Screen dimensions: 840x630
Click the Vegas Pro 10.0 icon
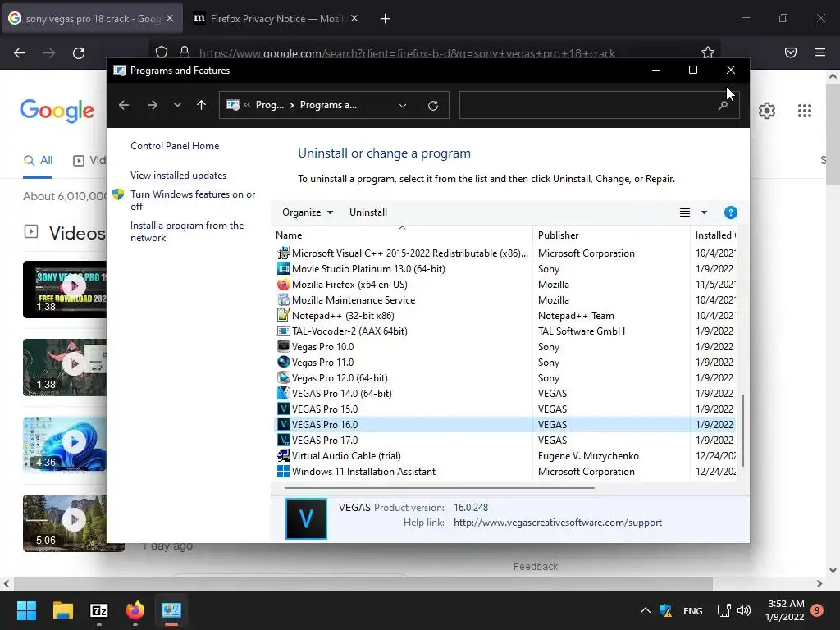pos(283,347)
